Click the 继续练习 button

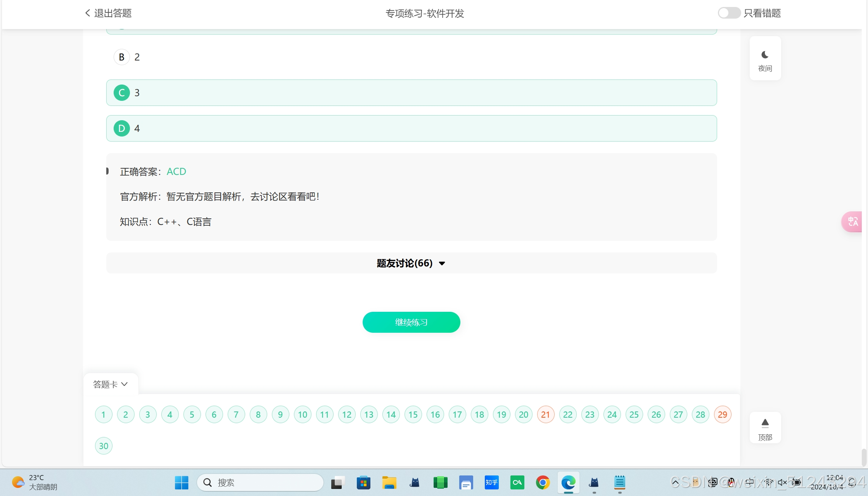point(411,322)
